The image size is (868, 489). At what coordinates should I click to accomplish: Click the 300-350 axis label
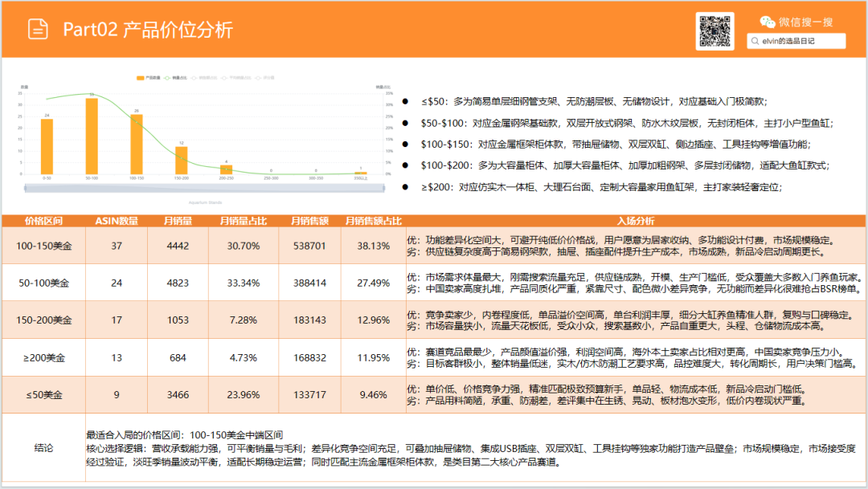click(316, 178)
